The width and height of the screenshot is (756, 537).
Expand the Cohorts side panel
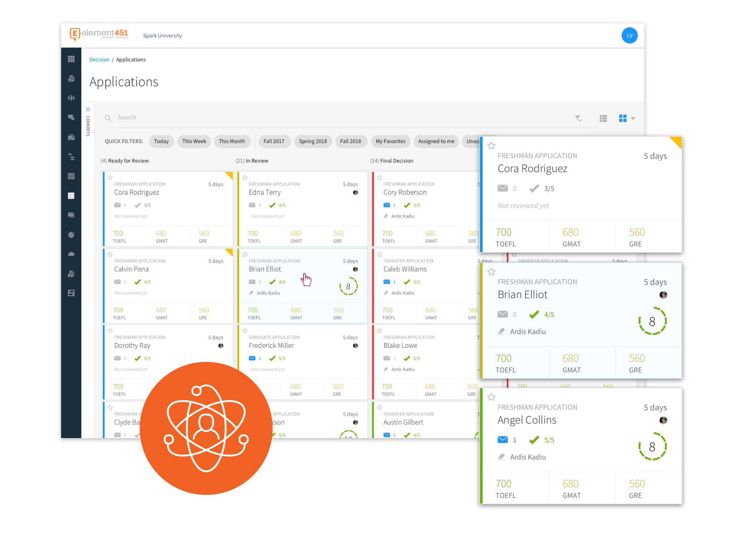click(x=88, y=109)
